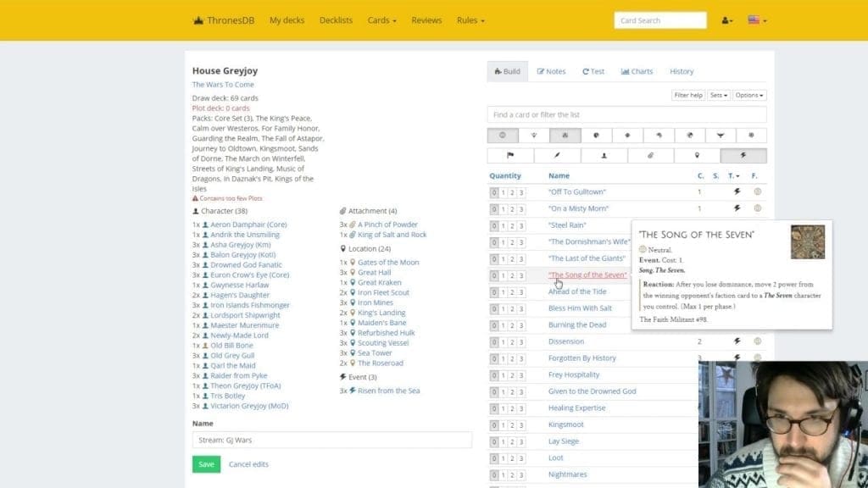Filter by Agenda flag card type
Image resolution: width=868 pixels, height=488 pixels.
click(x=510, y=156)
